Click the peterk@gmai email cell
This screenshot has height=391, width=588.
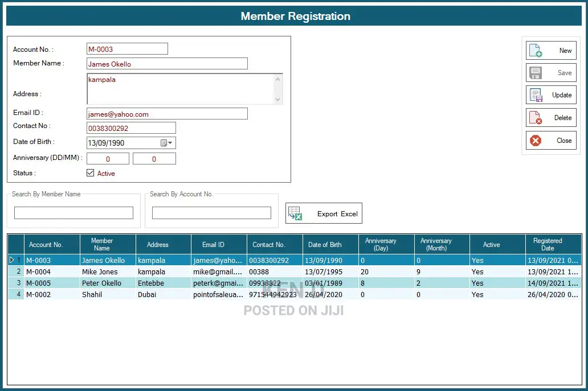219,283
